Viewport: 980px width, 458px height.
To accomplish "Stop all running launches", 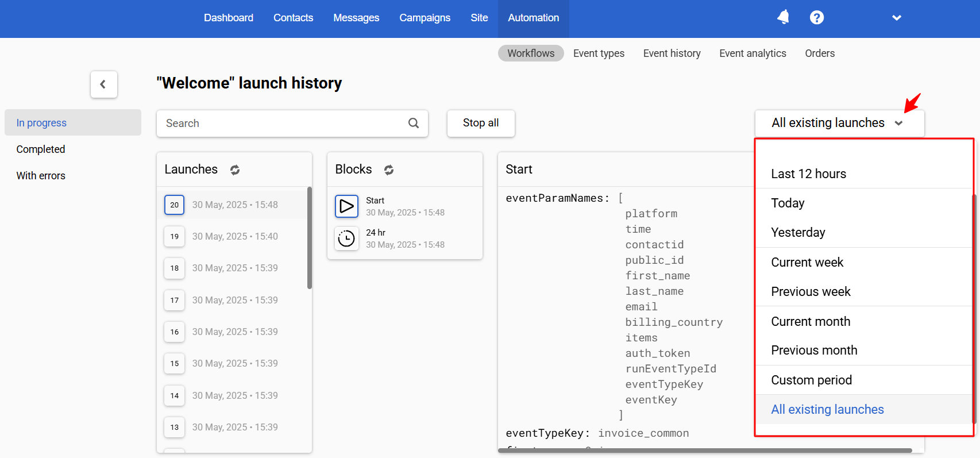I will coord(481,123).
